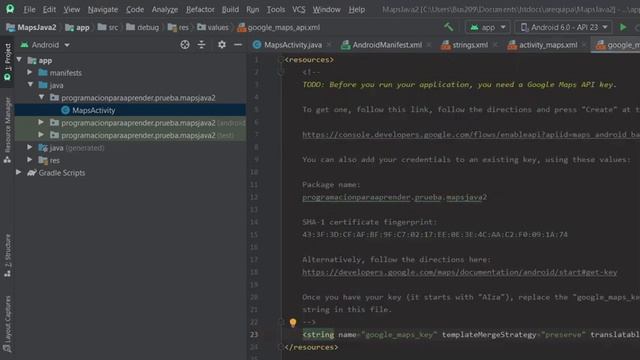Open the VCS menu
Viewport: 640px width, 360px height.
pyautogui.click(x=299, y=9)
